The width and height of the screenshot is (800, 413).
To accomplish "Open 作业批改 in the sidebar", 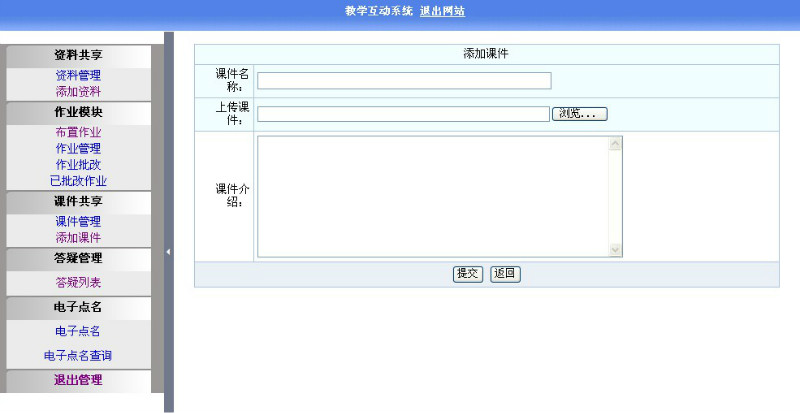I will tap(78, 165).
